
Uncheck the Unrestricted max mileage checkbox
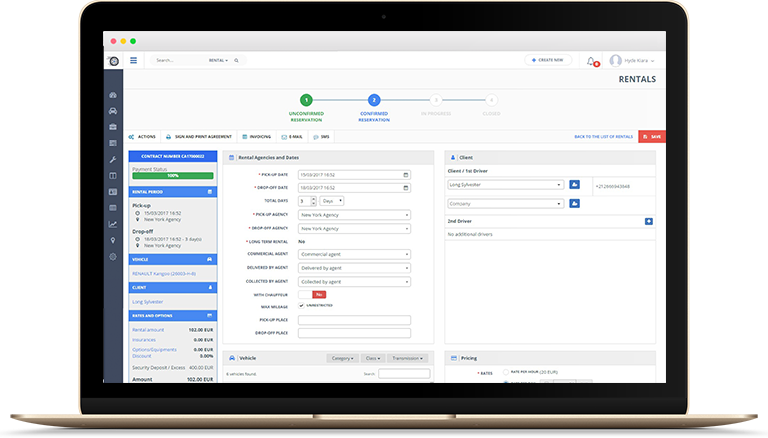click(301, 305)
